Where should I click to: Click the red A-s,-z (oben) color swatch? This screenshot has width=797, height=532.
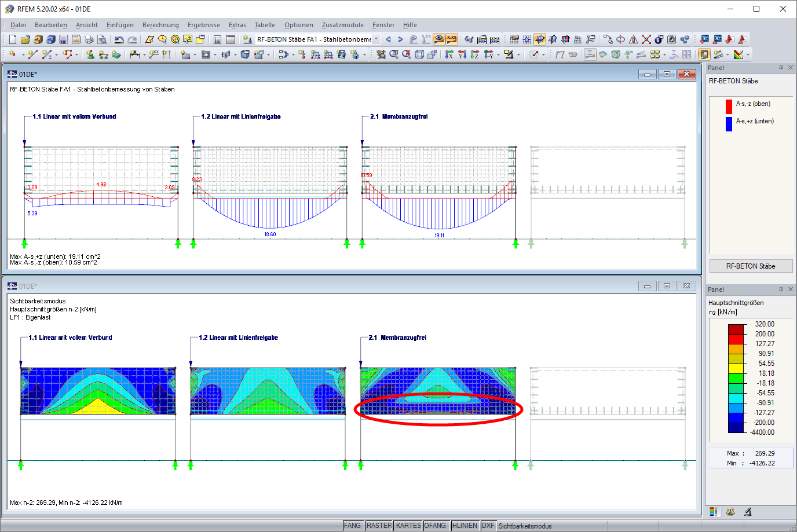(729, 107)
